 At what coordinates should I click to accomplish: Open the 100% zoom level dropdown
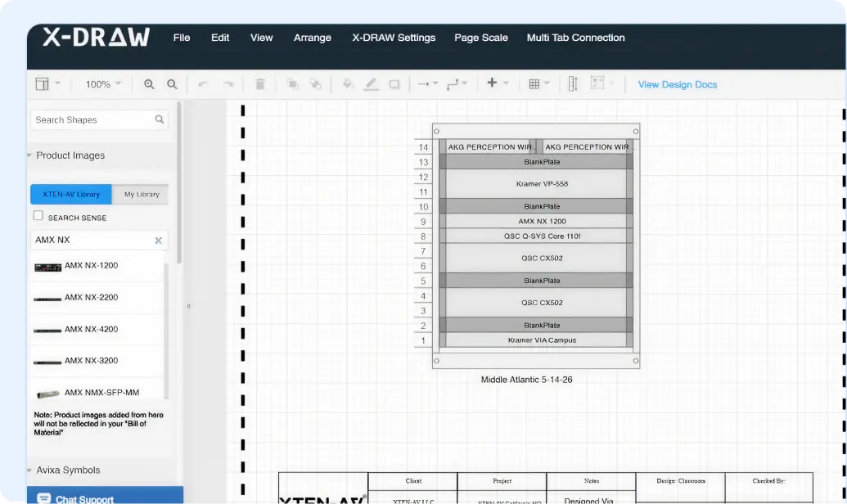tap(103, 84)
